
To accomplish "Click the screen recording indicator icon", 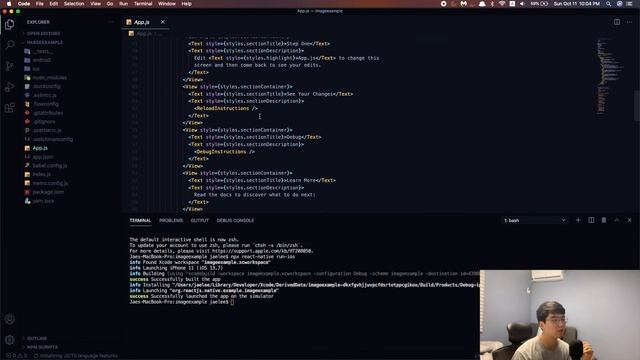I will click(x=444, y=4).
